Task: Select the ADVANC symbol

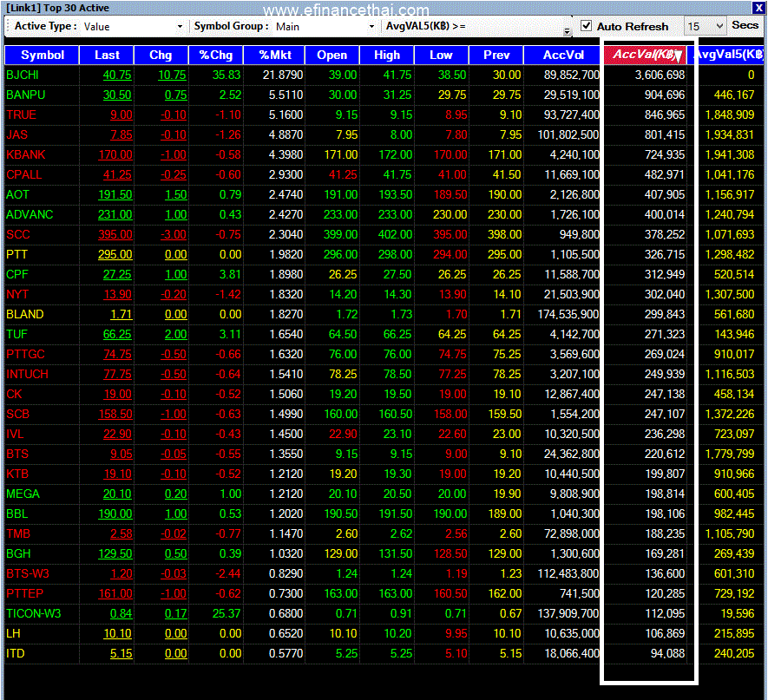Action: (x=30, y=214)
